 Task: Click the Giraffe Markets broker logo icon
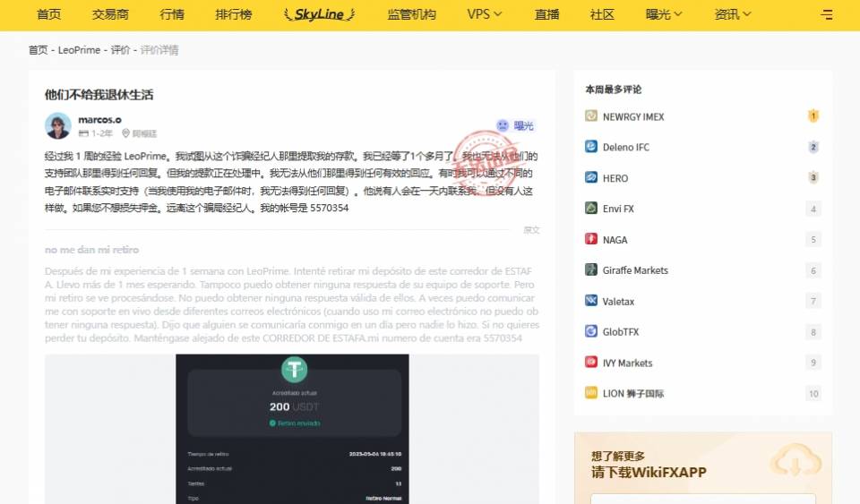point(590,269)
